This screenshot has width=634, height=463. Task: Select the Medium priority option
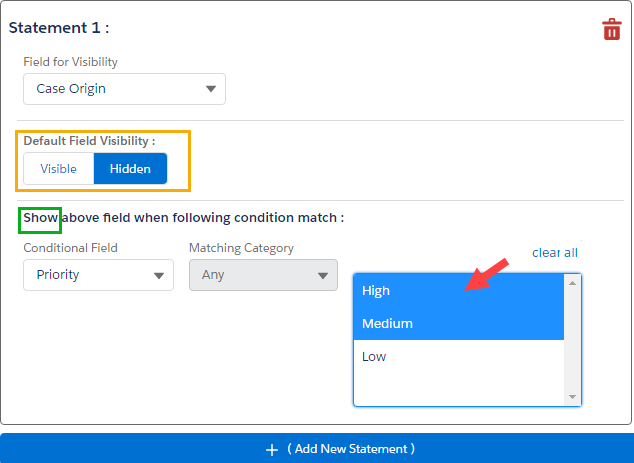coord(459,324)
